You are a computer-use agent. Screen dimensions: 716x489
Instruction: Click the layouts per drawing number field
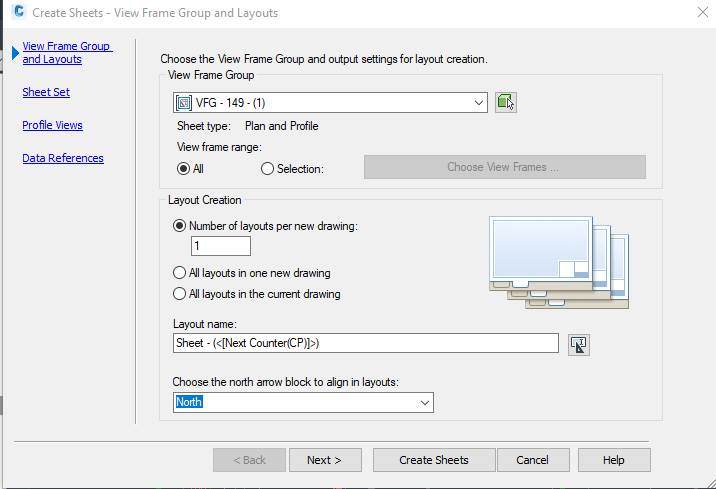[221, 246]
